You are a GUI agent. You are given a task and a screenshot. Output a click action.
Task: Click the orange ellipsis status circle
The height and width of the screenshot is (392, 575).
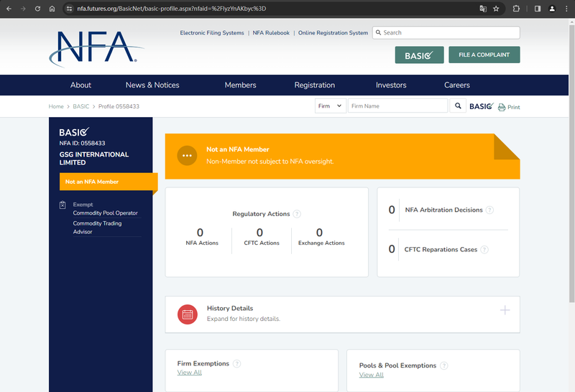(x=187, y=156)
